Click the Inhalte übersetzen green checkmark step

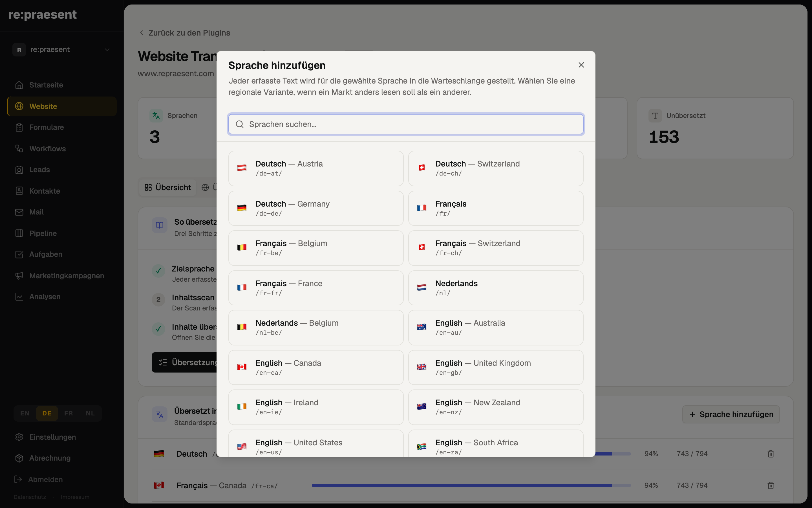click(158, 329)
